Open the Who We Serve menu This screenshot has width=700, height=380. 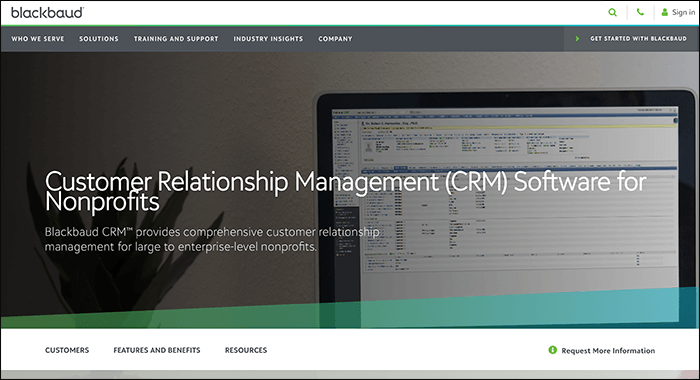point(38,39)
